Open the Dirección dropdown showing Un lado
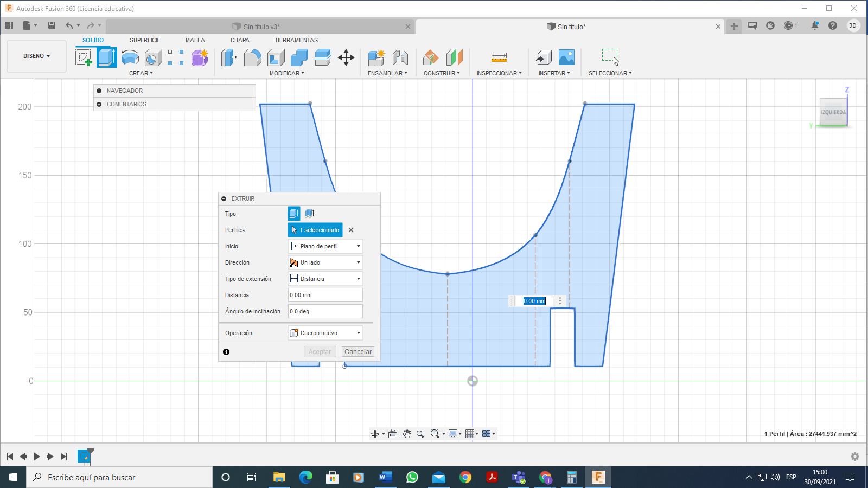The width and height of the screenshot is (868, 488). tap(325, 262)
